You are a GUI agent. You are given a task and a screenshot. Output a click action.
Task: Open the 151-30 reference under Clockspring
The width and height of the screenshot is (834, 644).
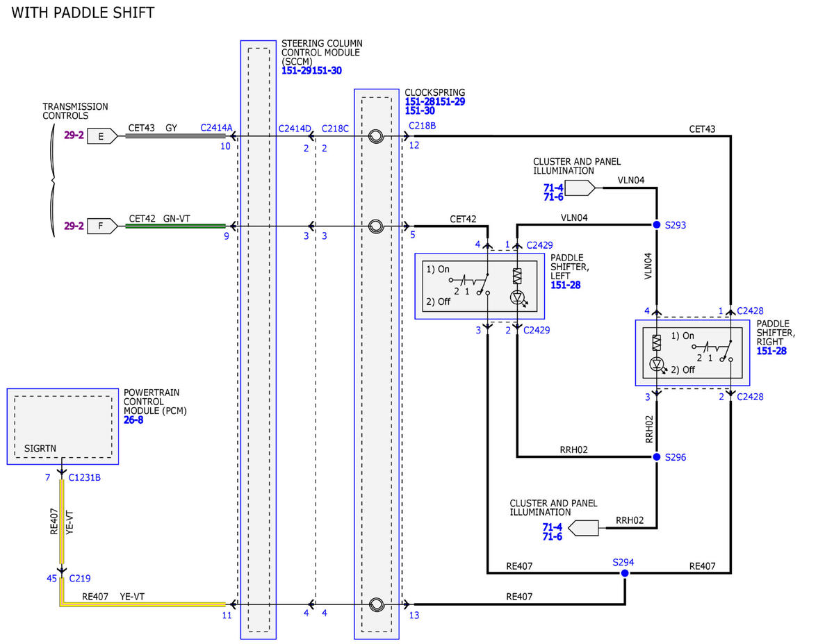click(420, 110)
